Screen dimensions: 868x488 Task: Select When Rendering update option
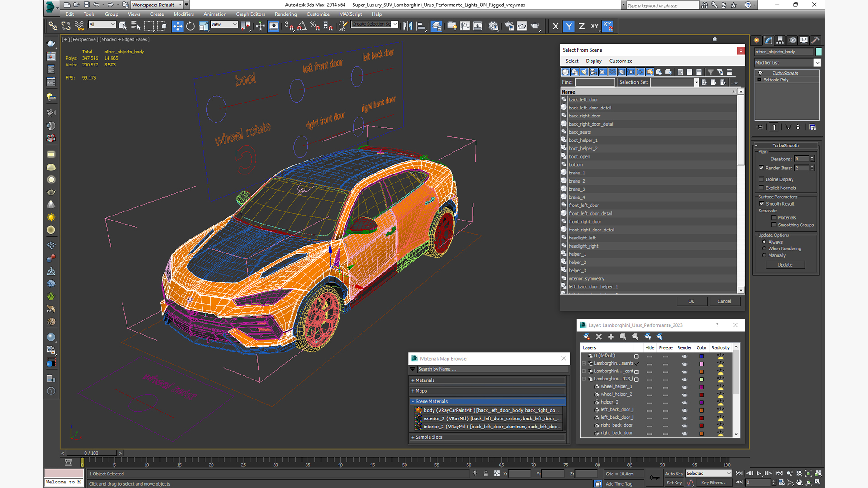coord(764,249)
